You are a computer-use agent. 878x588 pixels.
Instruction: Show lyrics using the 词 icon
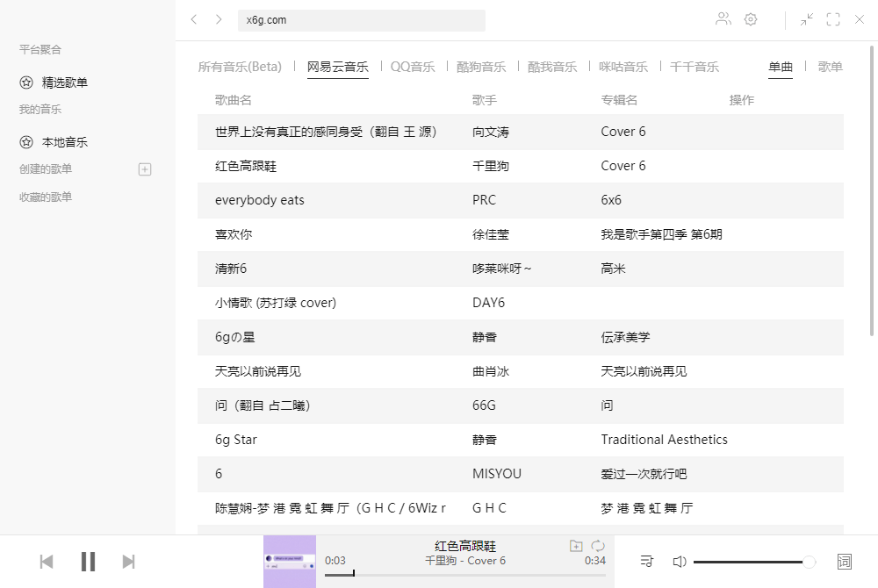(x=844, y=561)
